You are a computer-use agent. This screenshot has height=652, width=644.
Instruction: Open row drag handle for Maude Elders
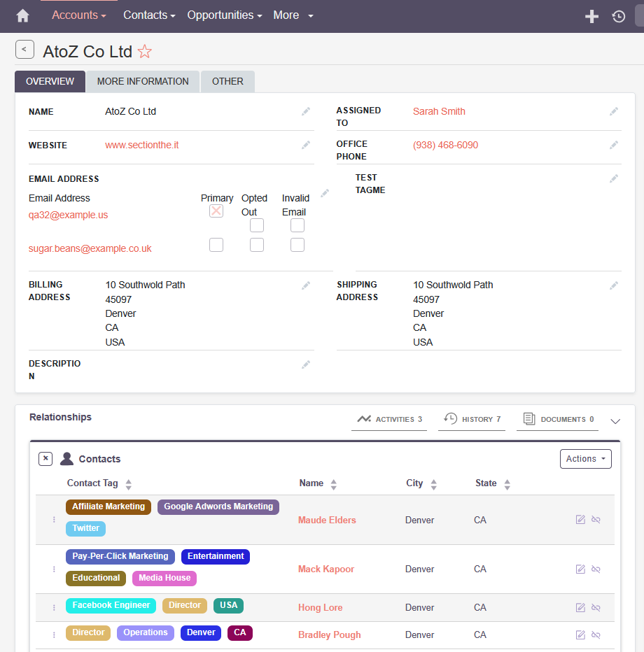pyautogui.click(x=54, y=520)
